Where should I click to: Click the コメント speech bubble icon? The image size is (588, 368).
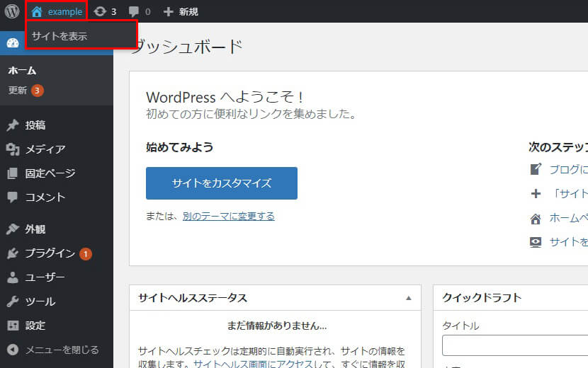pyautogui.click(x=12, y=197)
